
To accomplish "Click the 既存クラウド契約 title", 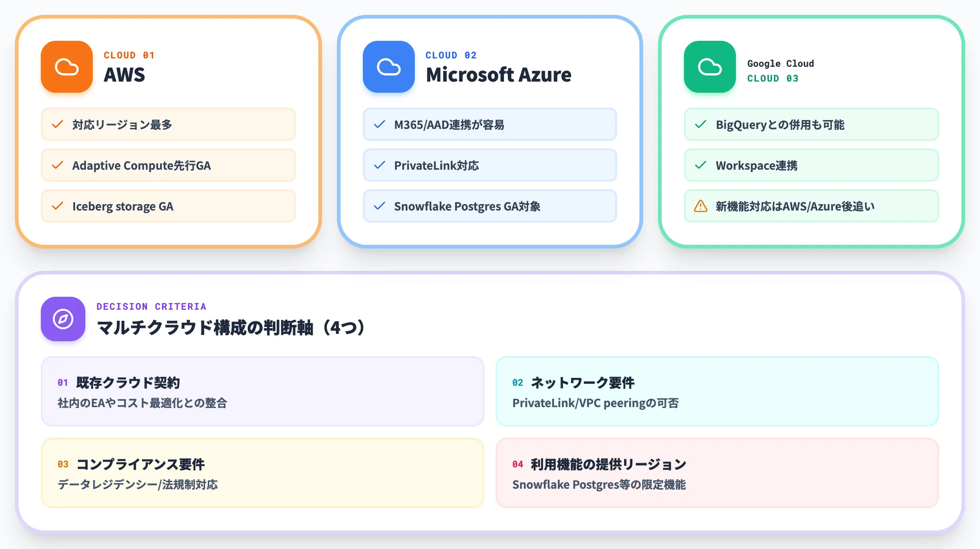I will (x=128, y=383).
